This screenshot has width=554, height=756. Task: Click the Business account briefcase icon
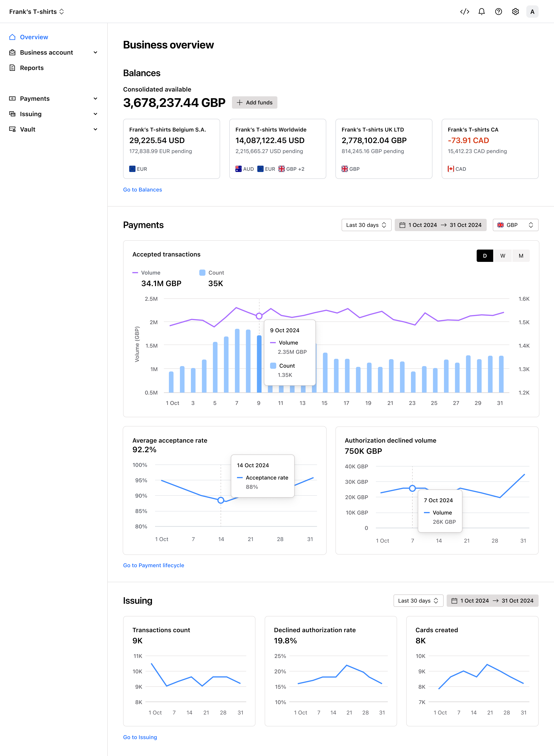click(13, 53)
